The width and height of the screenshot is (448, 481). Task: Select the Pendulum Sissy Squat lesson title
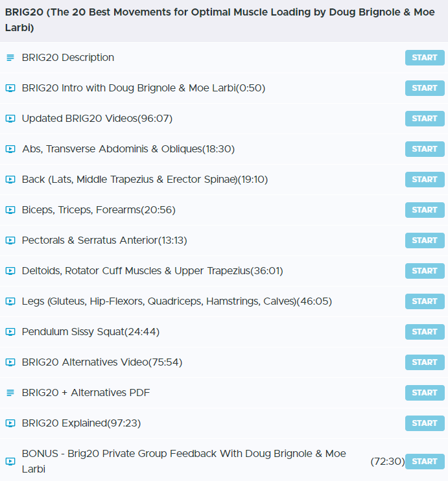point(90,332)
